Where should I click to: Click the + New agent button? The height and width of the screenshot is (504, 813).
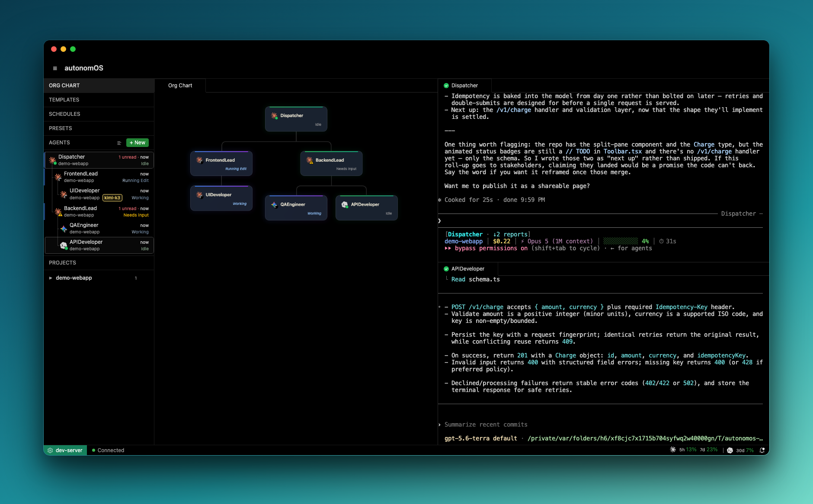pos(138,143)
